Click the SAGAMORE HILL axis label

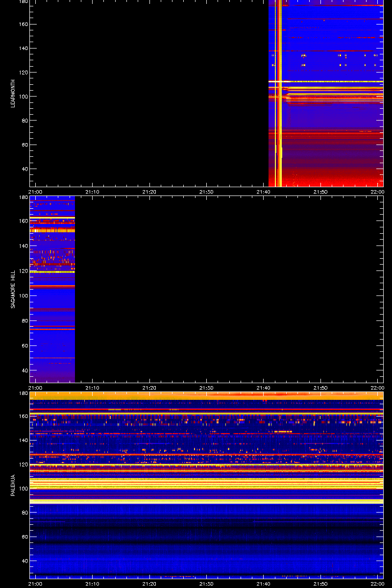[x=13, y=290]
